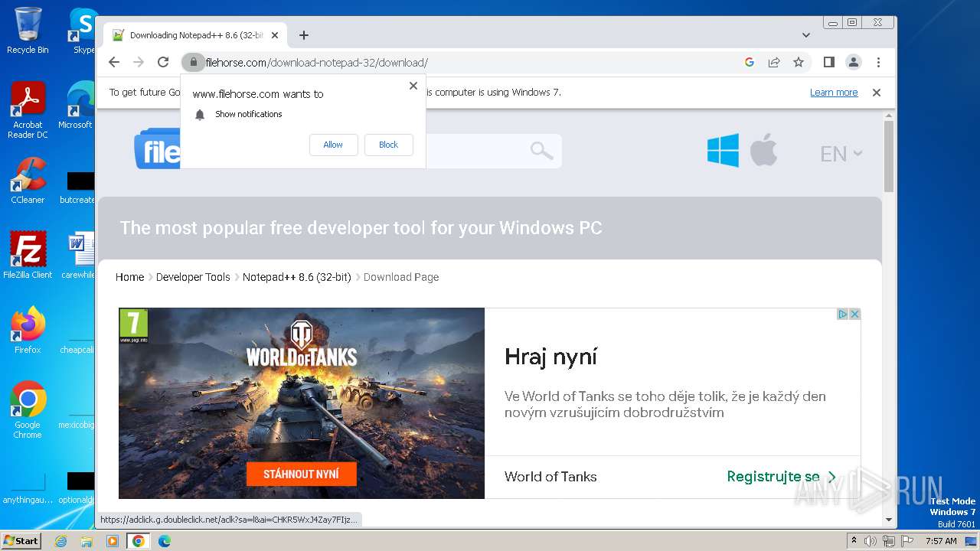
Task: Open Developer Tools breadcrumb
Action: [193, 277]
